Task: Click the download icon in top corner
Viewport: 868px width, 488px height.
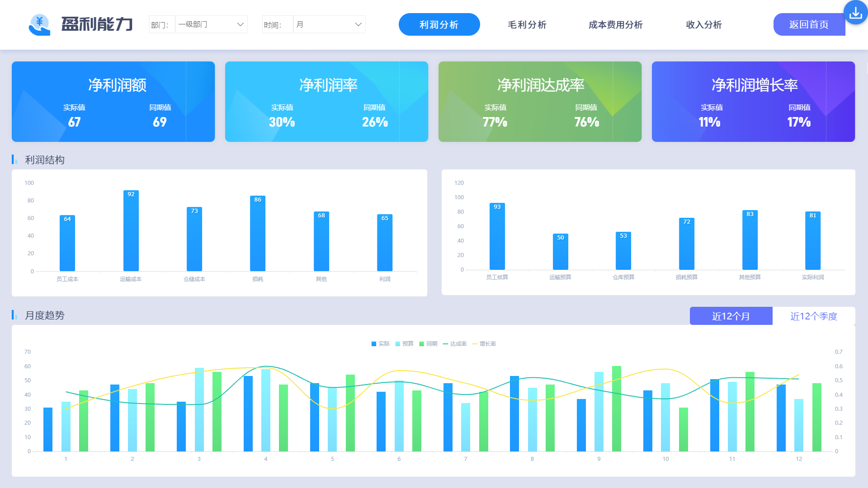Action: click(855, 13)
